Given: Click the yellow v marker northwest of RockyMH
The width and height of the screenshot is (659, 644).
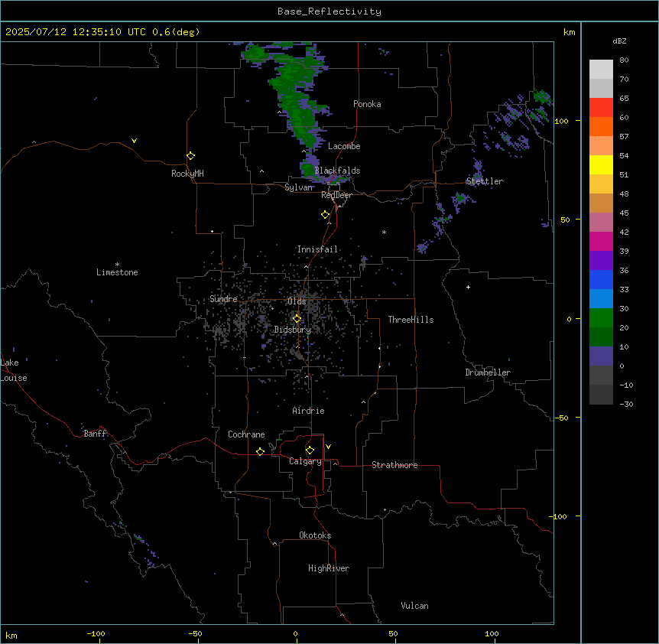Looking at the screenshot, I should point(134,141).
